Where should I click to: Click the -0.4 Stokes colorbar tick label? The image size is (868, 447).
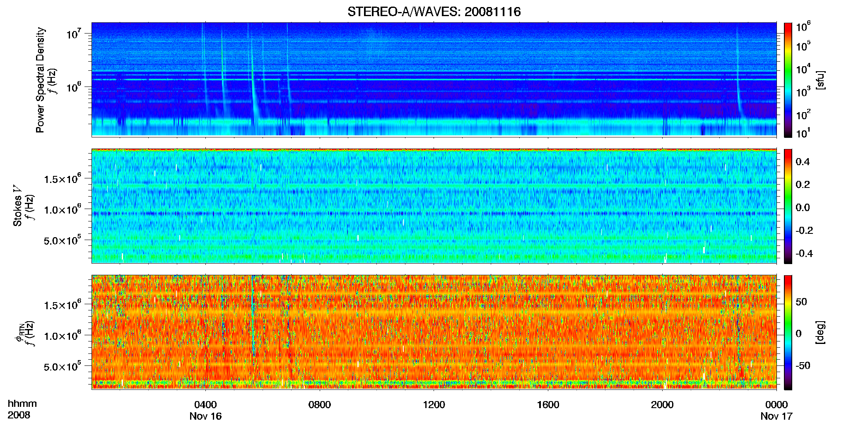point(804,253)
